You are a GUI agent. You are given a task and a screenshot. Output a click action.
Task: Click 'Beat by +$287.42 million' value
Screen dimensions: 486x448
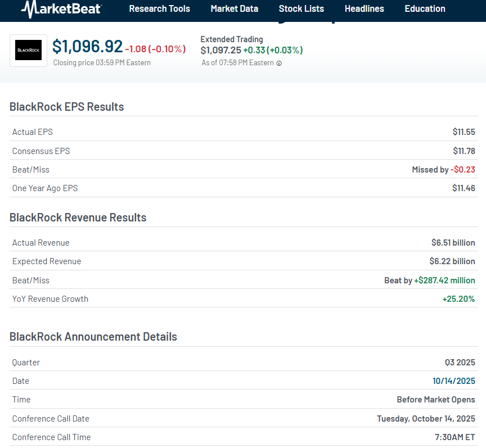tap(430, 280)
